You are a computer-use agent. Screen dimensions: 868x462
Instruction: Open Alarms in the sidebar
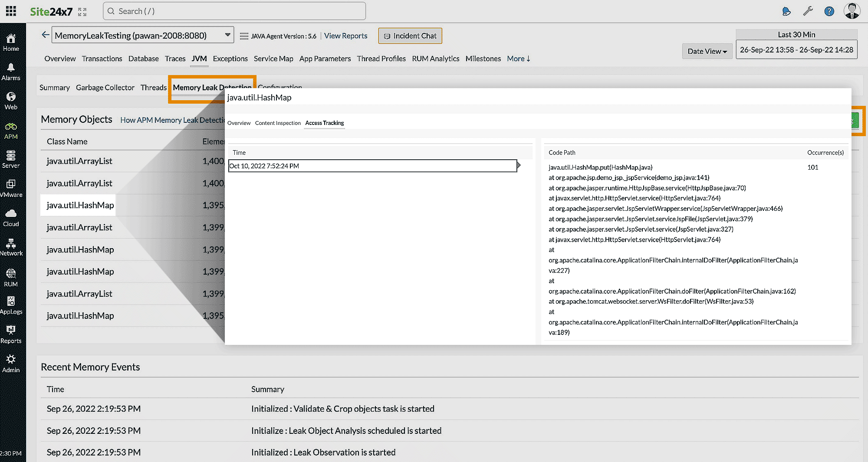tap(11, 72)
